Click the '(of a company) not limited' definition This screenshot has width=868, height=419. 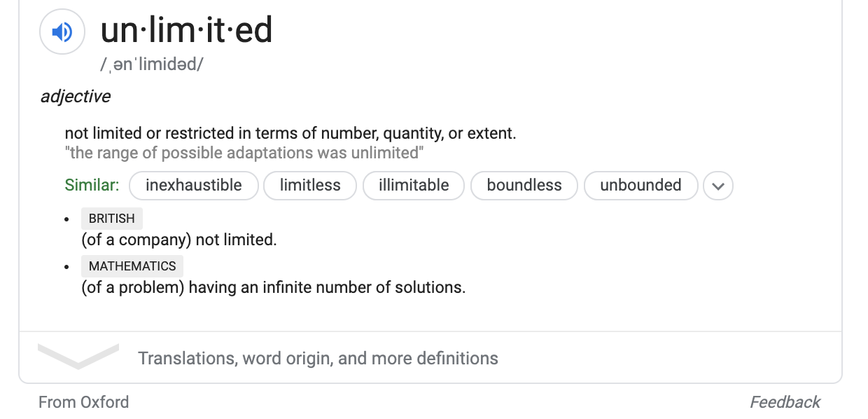pyautogui.click(x=179, y=240)
